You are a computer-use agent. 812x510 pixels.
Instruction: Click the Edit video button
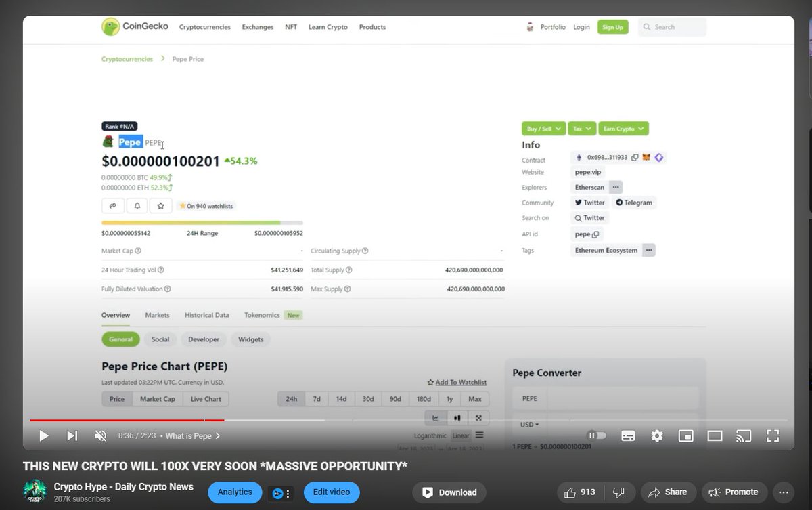click(332, 492)
